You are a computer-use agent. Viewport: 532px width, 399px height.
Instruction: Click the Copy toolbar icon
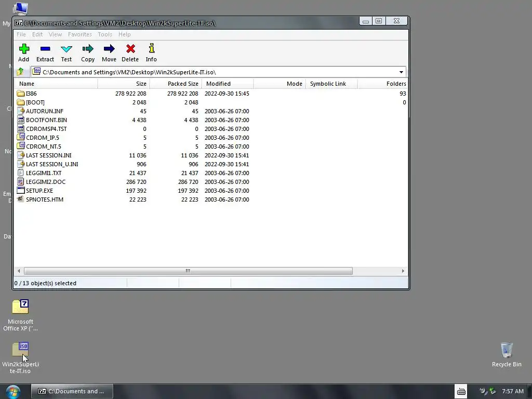87,49
